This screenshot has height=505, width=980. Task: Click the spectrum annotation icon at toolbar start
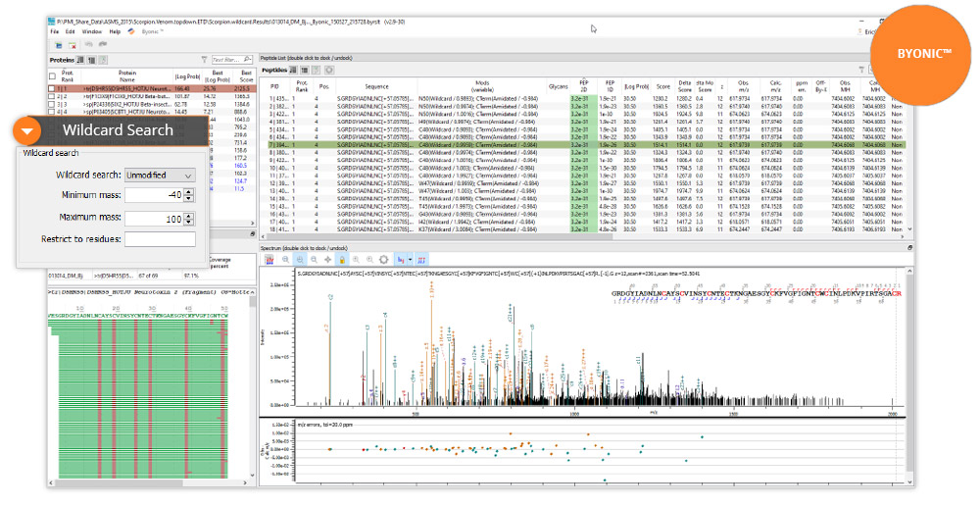[270, 260]
